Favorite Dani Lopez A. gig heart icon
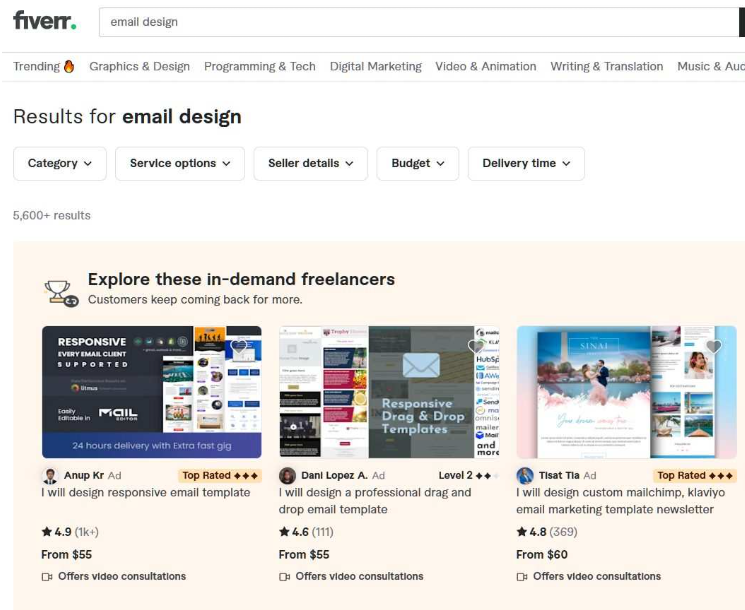Screen dimensions: 745x610 [x=476, y=346]
